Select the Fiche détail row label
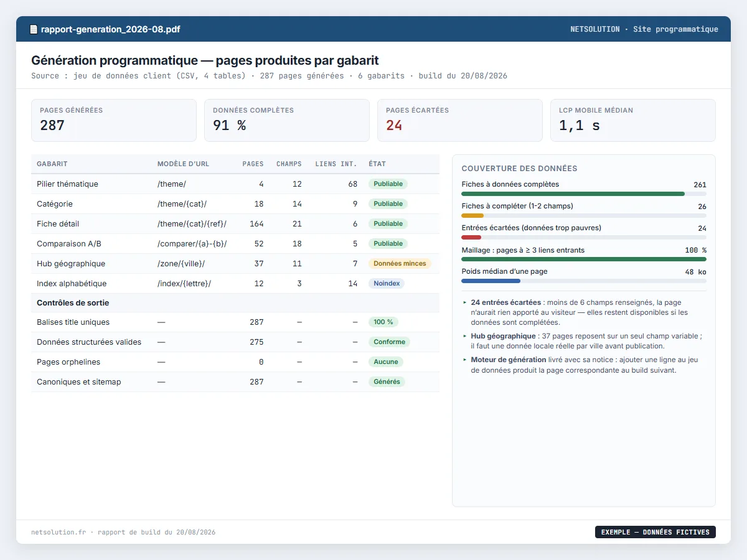747x560 pixels. pos(58,224)
